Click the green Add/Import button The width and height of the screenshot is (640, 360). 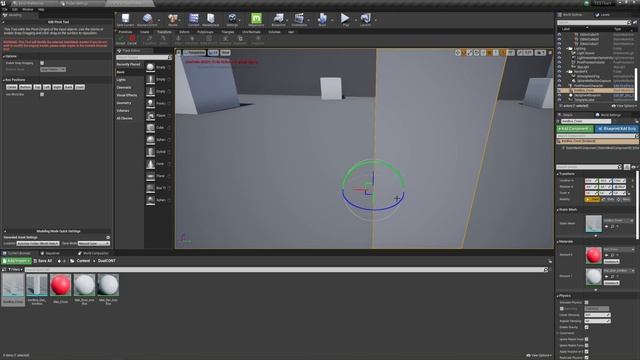coord(16,261)
